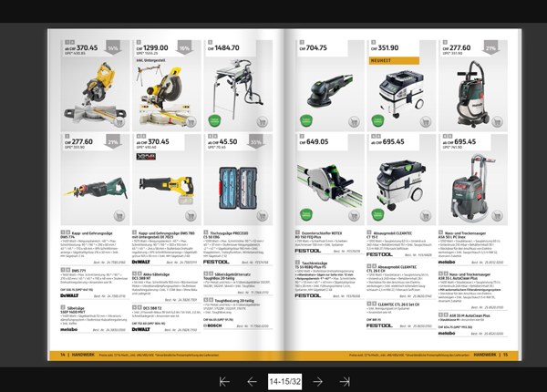Click the price CHF 704.75

(x=314, y=47)
